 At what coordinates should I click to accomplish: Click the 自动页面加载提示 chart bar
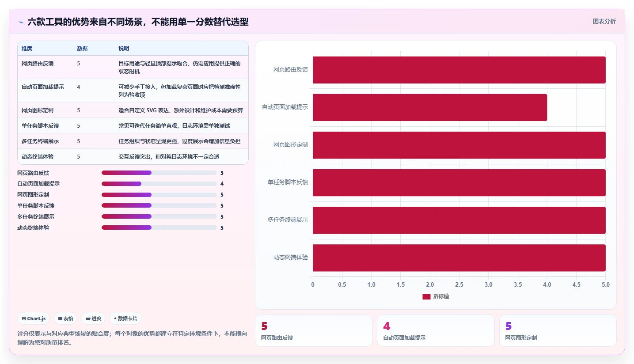[430, 107]
